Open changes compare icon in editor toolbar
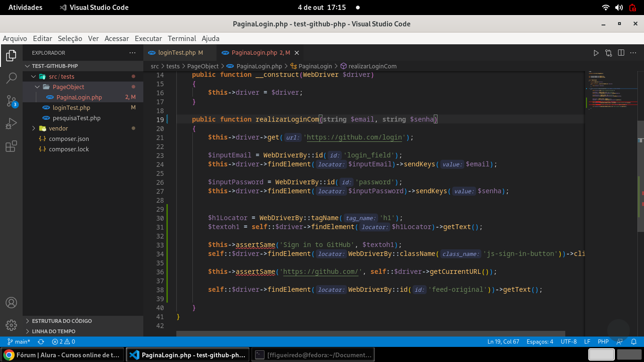The image size is (644, 362). click(x=609, y=53)
